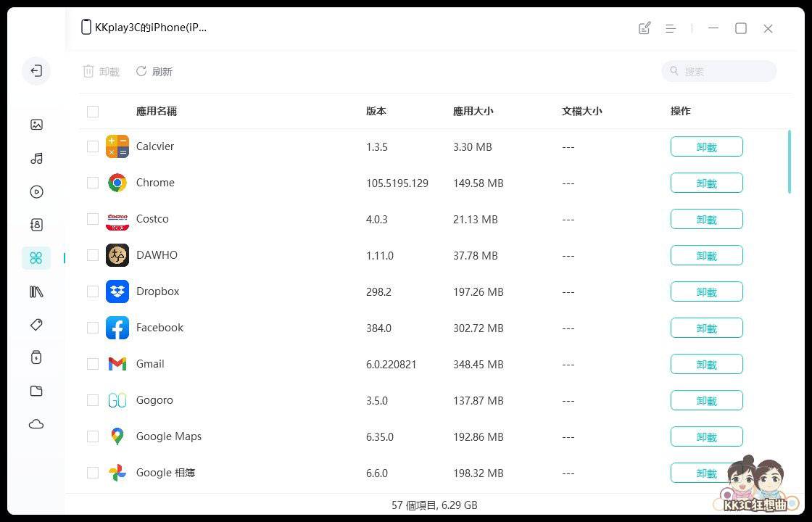Click the 版本 column header

(376, 112)
